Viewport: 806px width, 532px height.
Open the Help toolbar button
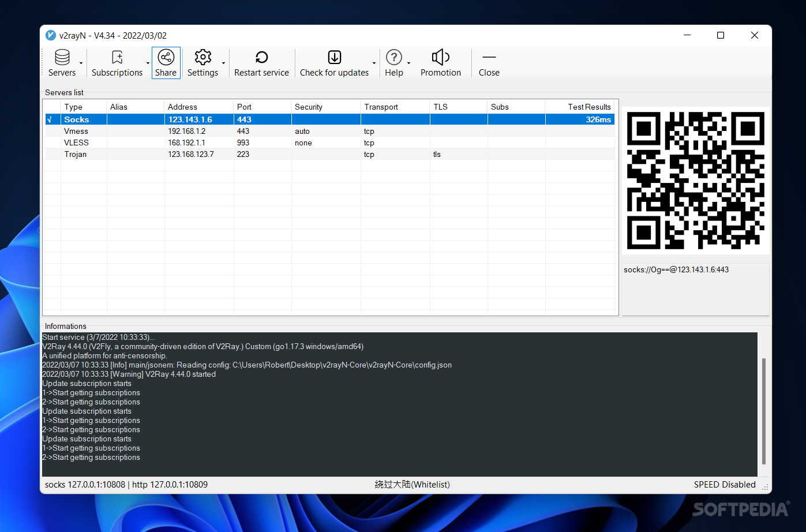click(394, 63)
